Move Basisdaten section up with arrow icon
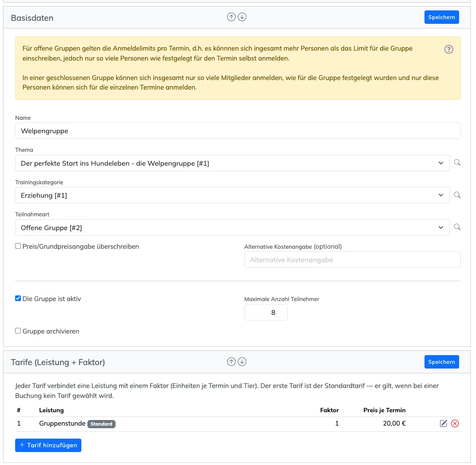The image size is (476, 465). pyautogui.click(x=232, y=17)
